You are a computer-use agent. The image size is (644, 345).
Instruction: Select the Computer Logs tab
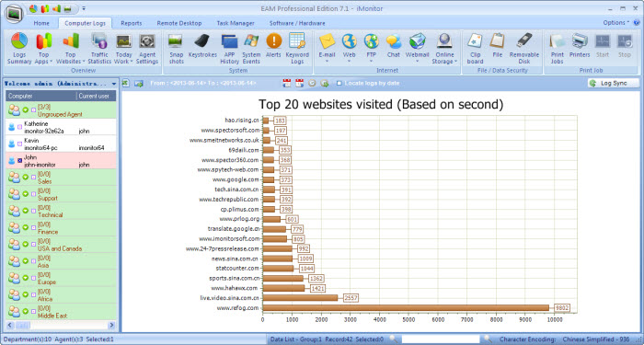85,23
